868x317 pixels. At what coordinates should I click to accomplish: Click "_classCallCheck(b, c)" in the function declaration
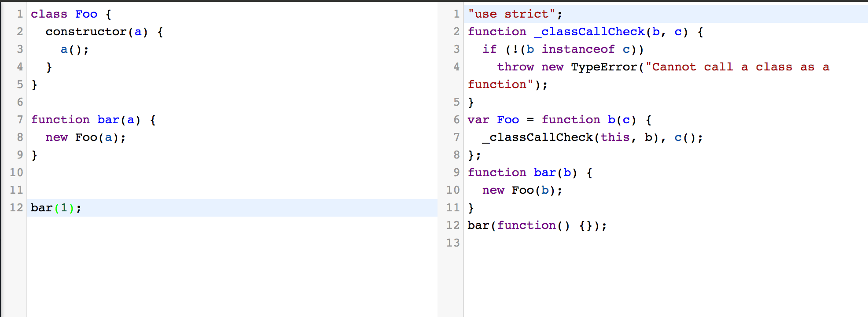[x=611, y=32]
